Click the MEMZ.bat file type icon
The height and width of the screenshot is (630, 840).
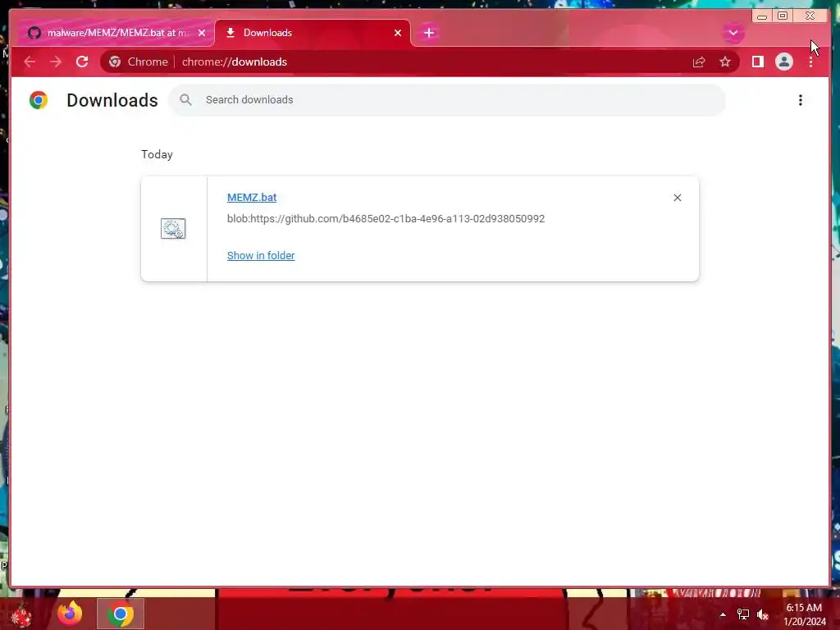[x=173, y=228]
